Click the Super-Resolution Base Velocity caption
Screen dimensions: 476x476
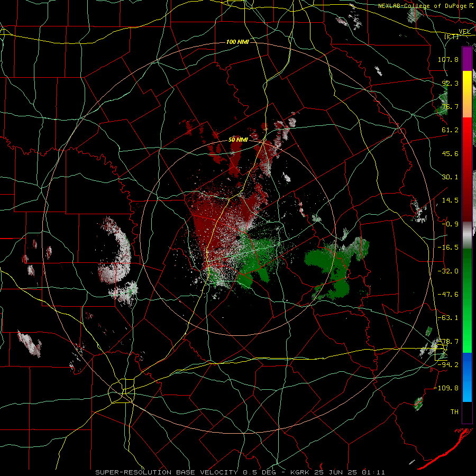240,472
